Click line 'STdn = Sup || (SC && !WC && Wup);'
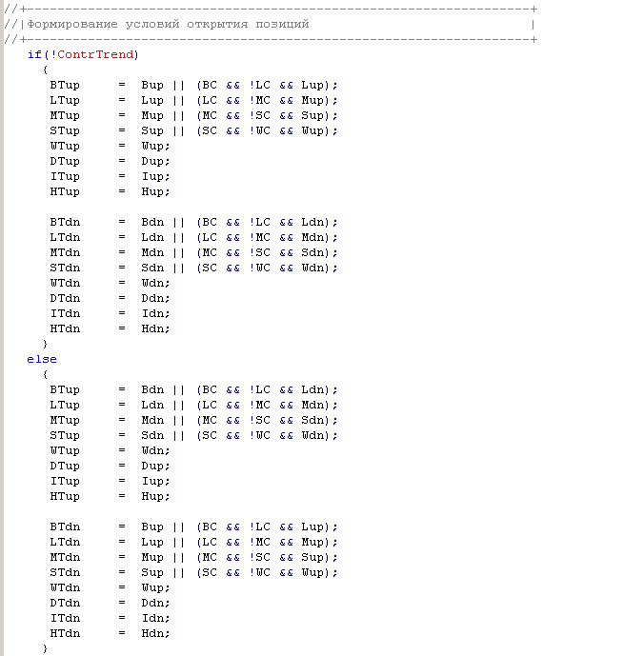This screenshot has width=644, height=656. 193,572
